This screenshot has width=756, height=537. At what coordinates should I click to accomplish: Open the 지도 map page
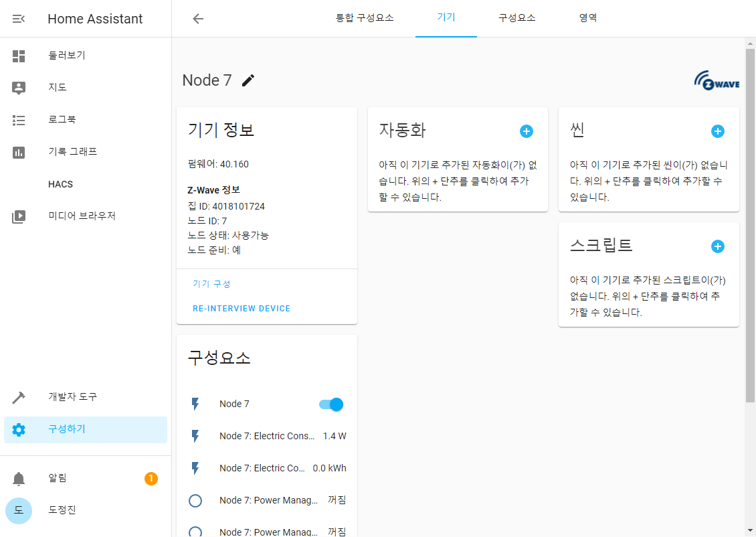(86, 87)
